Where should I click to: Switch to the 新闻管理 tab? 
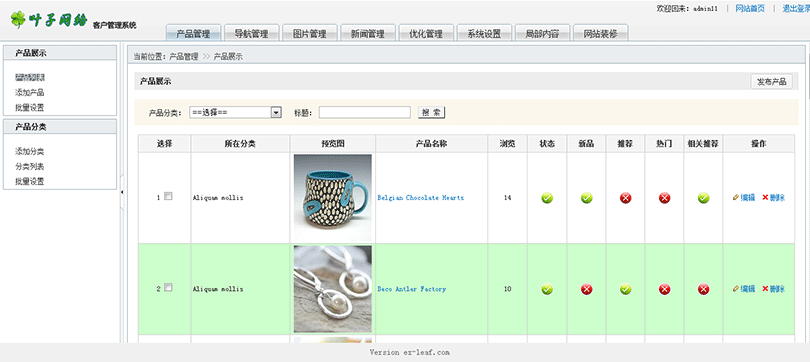click(368, 33)
